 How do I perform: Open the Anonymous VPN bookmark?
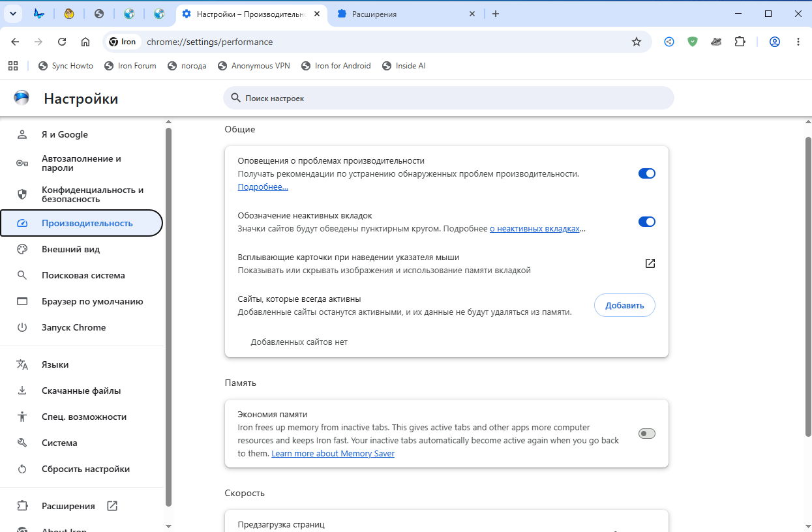click(x=254, y=66)
